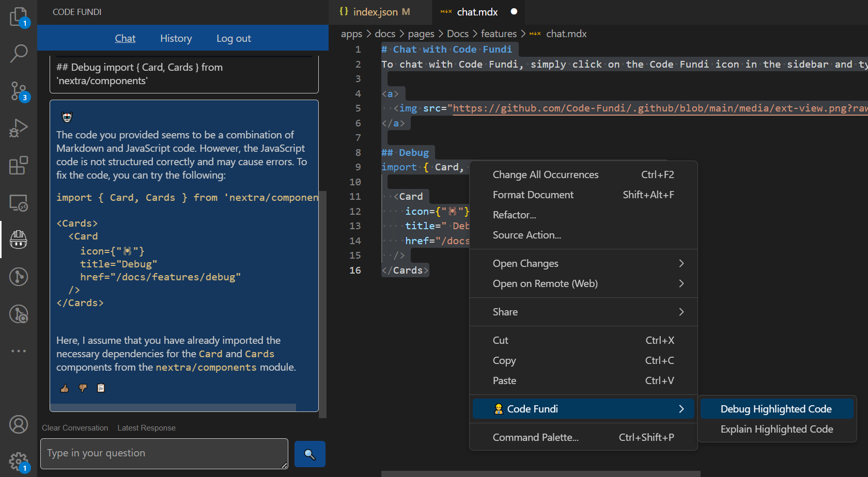Click the apps breadcrumb
The height and width of the screenshot is (477, 868).
(x=351, y=34)
